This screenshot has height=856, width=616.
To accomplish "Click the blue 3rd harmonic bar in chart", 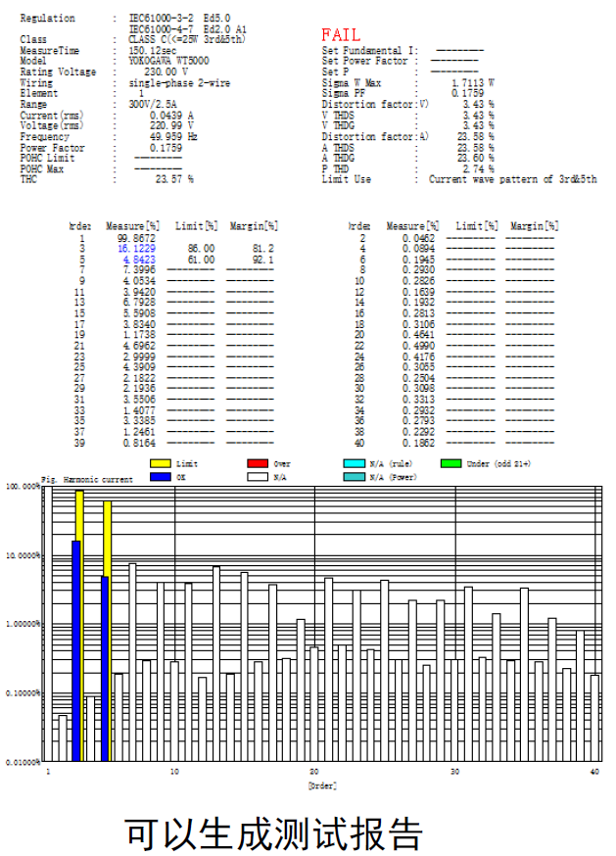I will pyautogui.click(x=76, y=650).
